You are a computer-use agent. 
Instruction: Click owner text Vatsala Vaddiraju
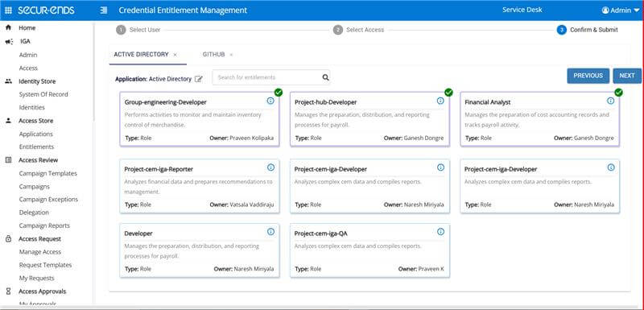click(251, 205)
